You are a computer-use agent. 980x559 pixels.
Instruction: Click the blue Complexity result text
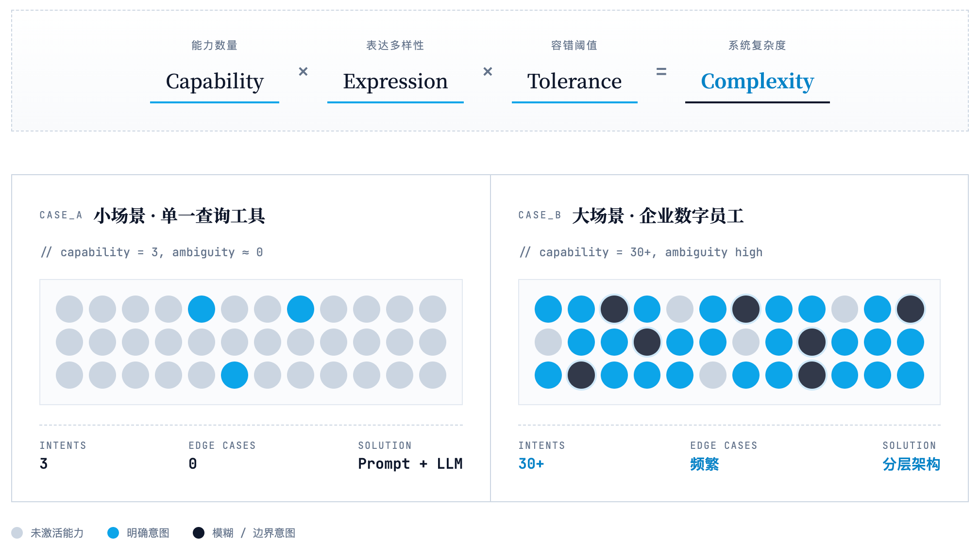[x=757, y=81]
